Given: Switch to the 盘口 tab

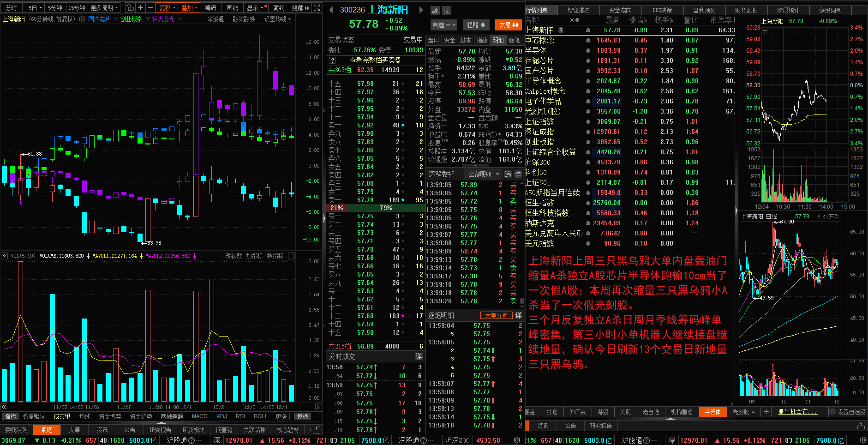Looking at the screenshot, I should (x=434, y=40).
